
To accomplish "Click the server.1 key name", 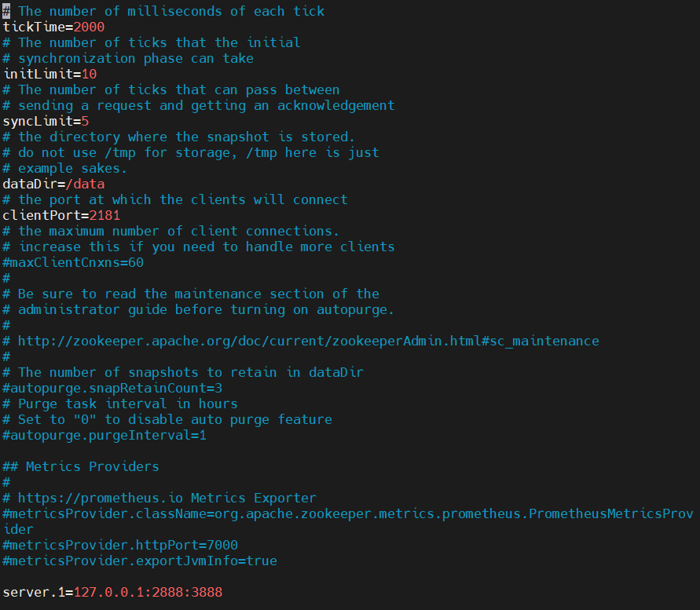I will [x=35, y=592].
